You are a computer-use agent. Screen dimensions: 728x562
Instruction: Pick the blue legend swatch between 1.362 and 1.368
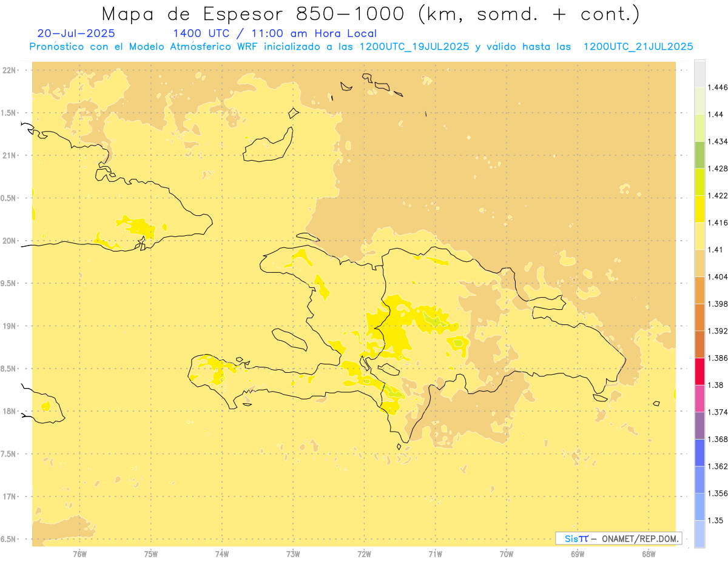click(699, 452)
